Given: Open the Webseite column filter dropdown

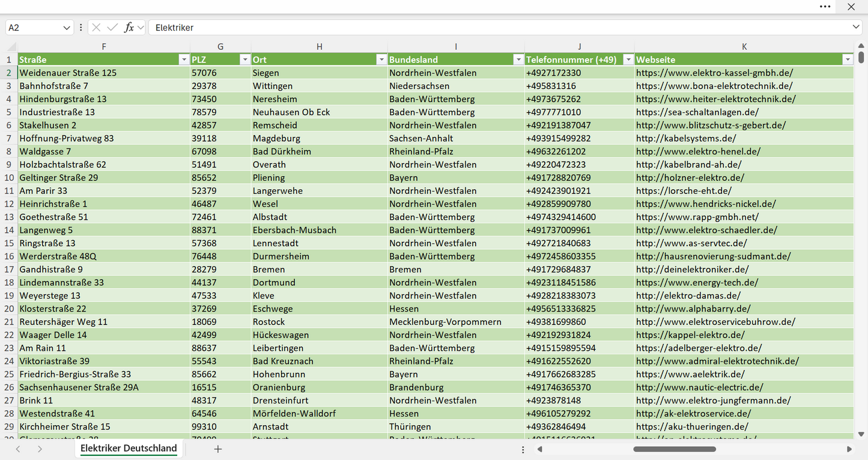Looking at the screenshot, I should pos(848,59).
